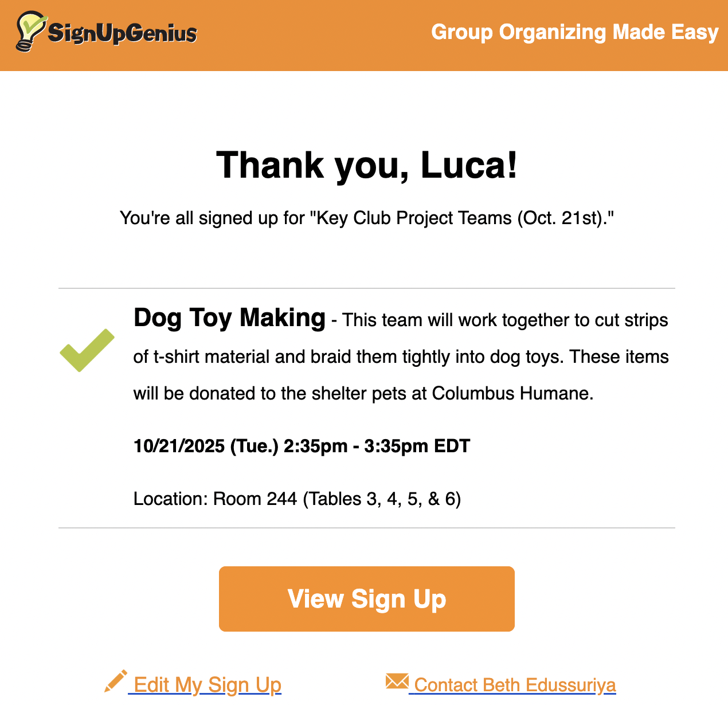Viewport: 728px width, 705px height.
Task: Click the description line about braiding t-shirt material
Action: 401,357
